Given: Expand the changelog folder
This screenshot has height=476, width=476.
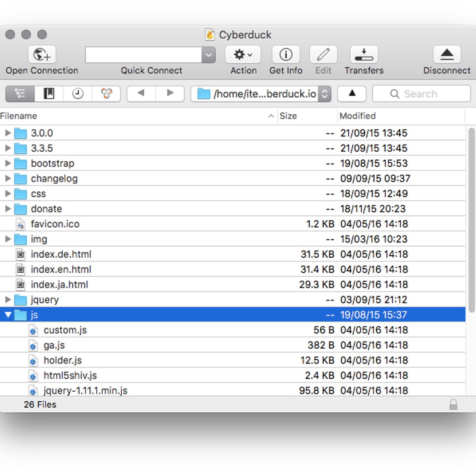Looking at the screenshot, I should click(8, 178).
